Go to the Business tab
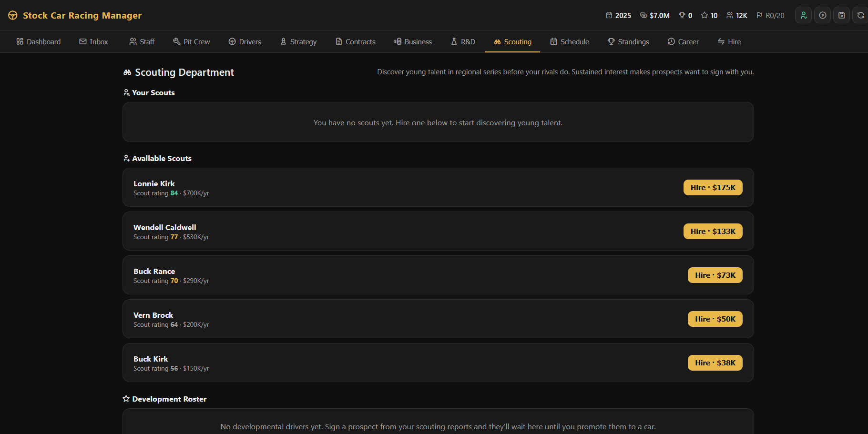The image size is (868, 434). point(413,41)
